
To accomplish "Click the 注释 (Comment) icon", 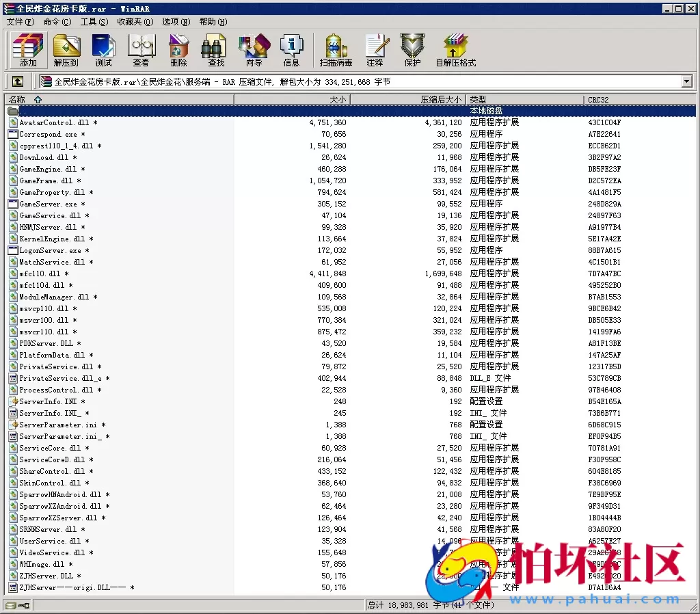I will pos(377,49).
